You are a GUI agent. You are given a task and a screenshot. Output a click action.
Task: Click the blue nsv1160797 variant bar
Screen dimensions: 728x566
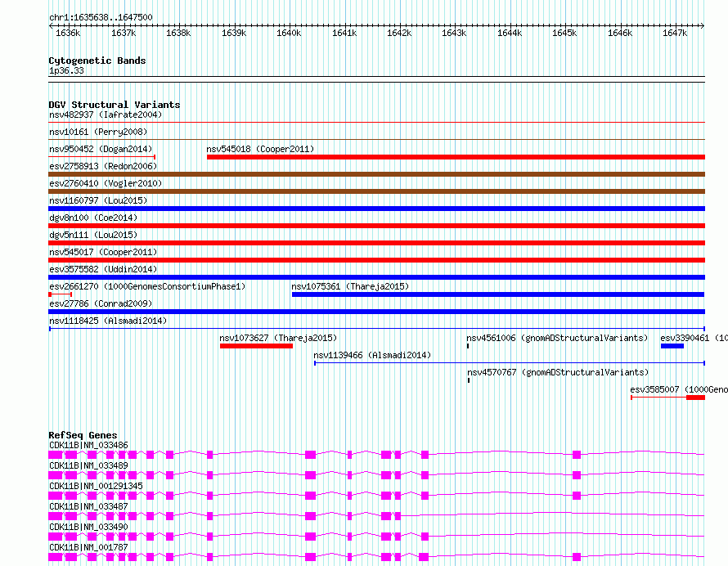(x=376, y=209)
